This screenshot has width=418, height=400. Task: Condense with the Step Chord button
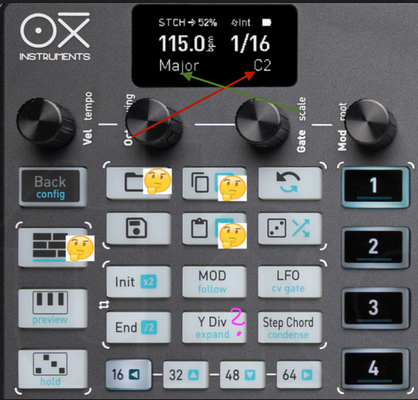[x=290, y=327]
